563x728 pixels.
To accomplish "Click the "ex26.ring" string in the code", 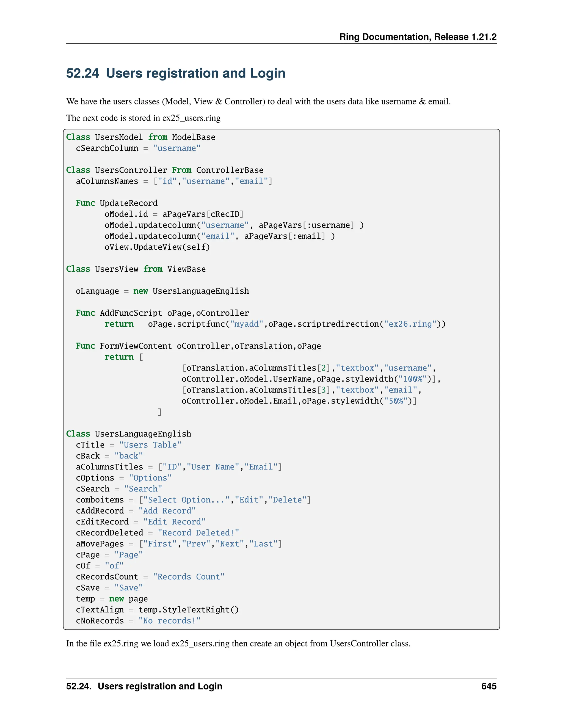I will (410, 324).
